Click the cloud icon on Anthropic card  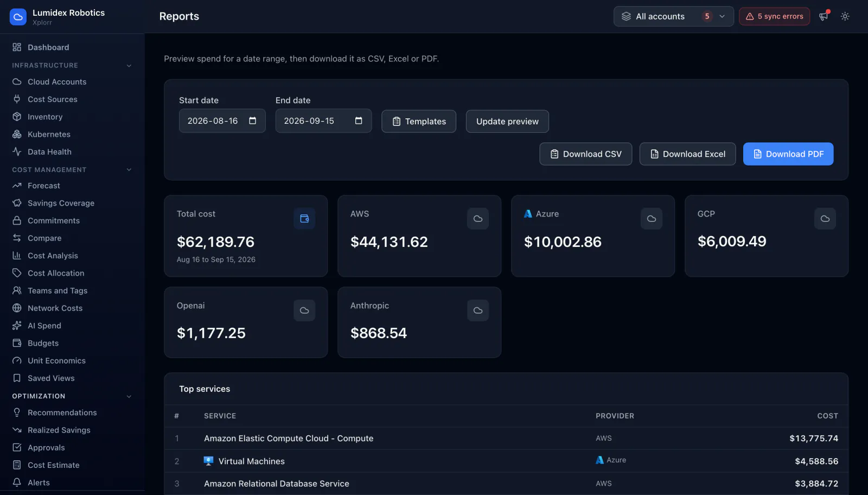(478, 310)
